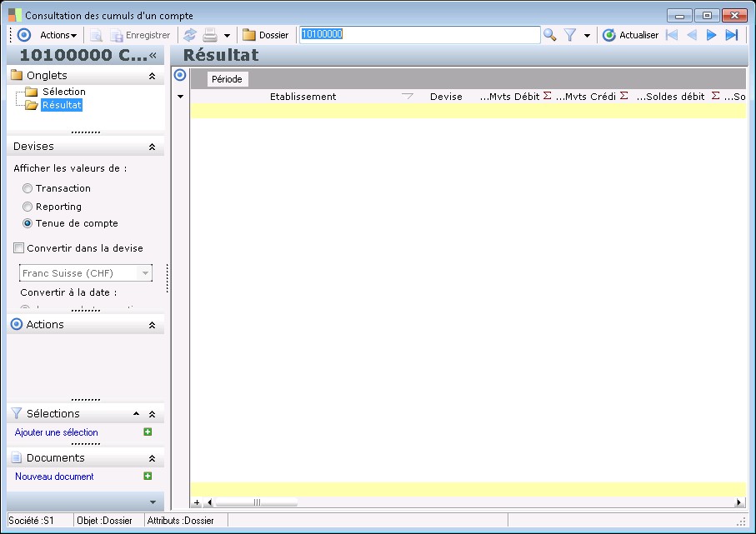
Task: Click the Sélections funnel icon
Action: pos(17,413)
